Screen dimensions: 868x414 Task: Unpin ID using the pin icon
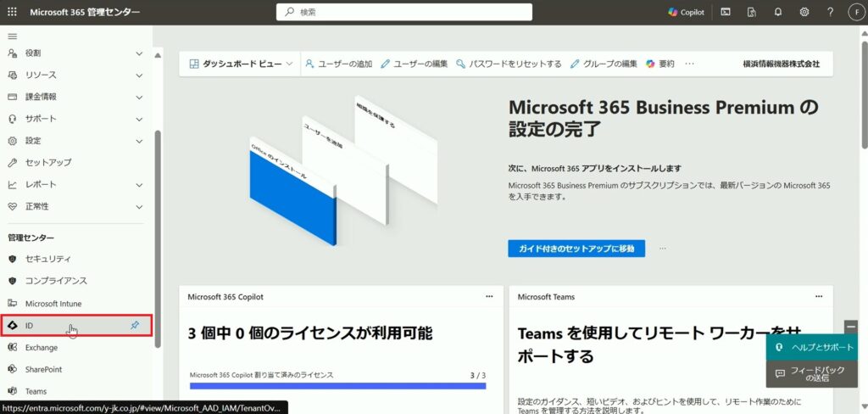click(135, 325)
